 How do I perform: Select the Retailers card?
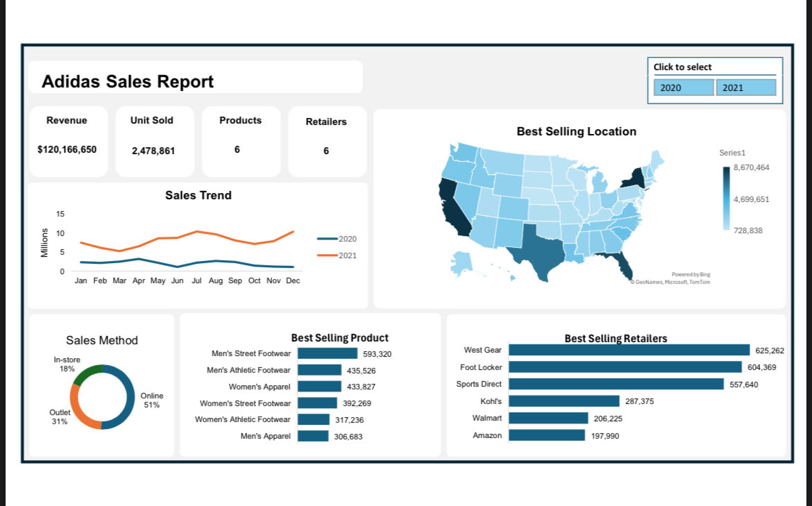click(326, 141)
